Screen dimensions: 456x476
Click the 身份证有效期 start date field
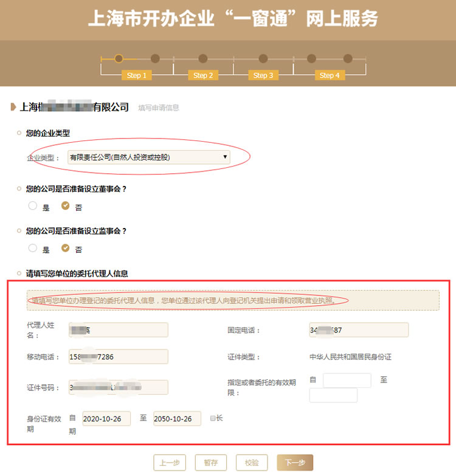[106, 419]
